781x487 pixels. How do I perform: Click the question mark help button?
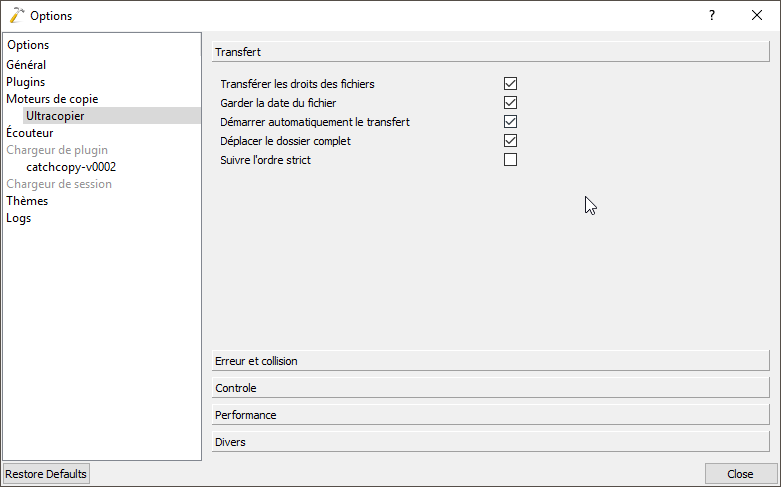[712, 16]
